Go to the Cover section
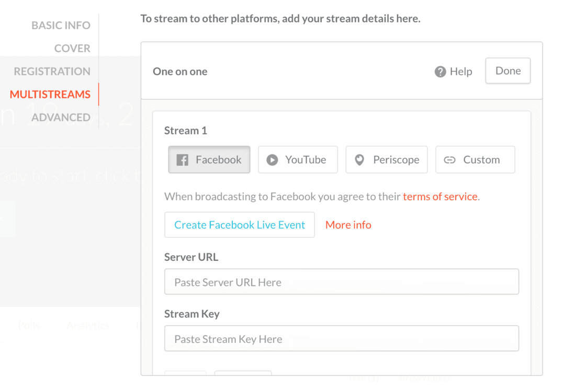586x392 pixels. coord(72,48)
